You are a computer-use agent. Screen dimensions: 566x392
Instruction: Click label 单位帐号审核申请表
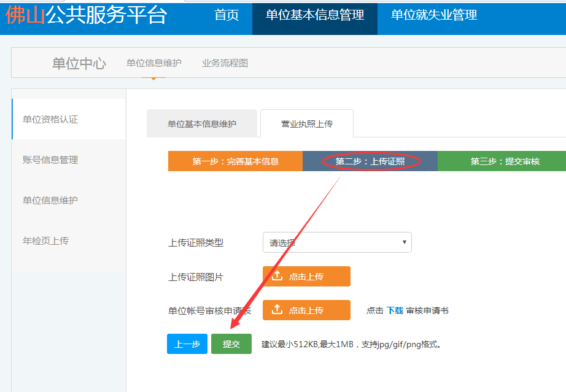click(x=209, y=310)
